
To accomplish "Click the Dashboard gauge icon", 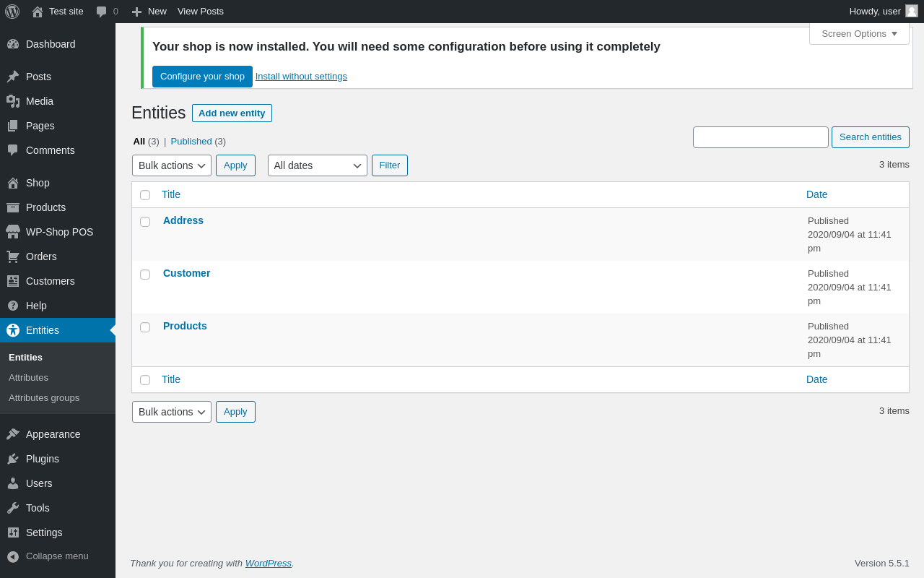I will click(x=13, y=44).
